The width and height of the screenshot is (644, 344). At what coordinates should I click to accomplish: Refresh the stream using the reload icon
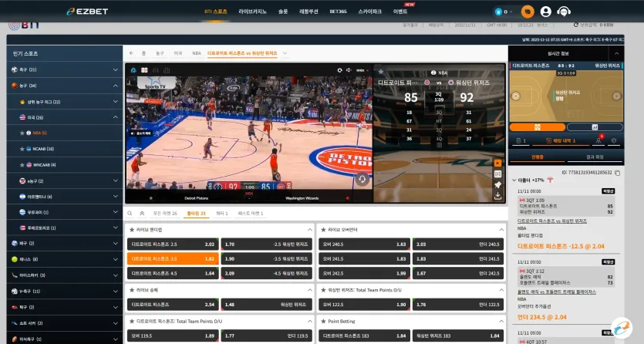(339, 70)
